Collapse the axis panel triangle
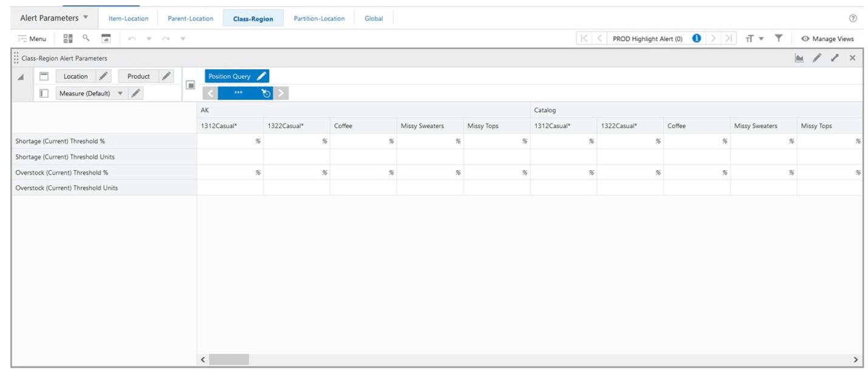The height and width of the screenshot is (372, 868). coord(21,77)
